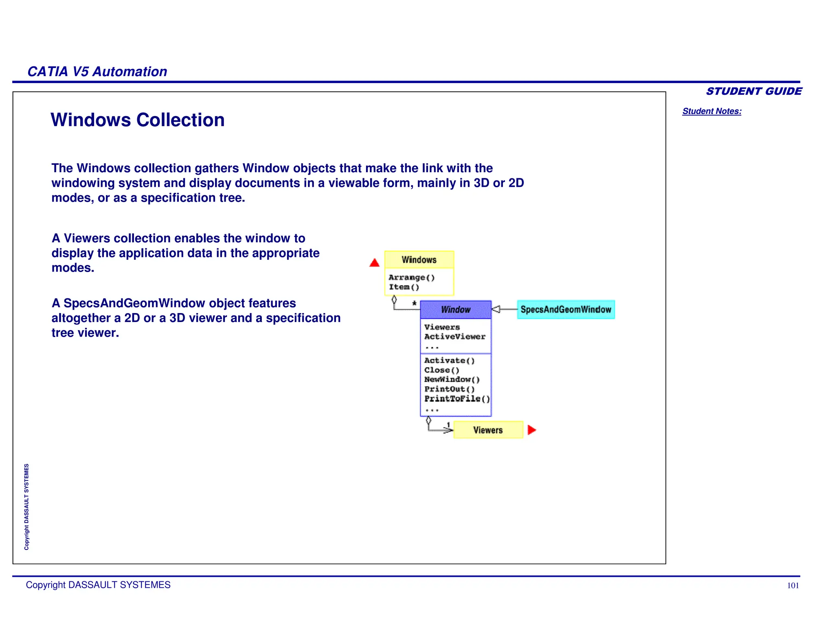Click the inheritance arrow toward Window box
The width and height of the screenshot is (834, 644).
click(504, 309)
